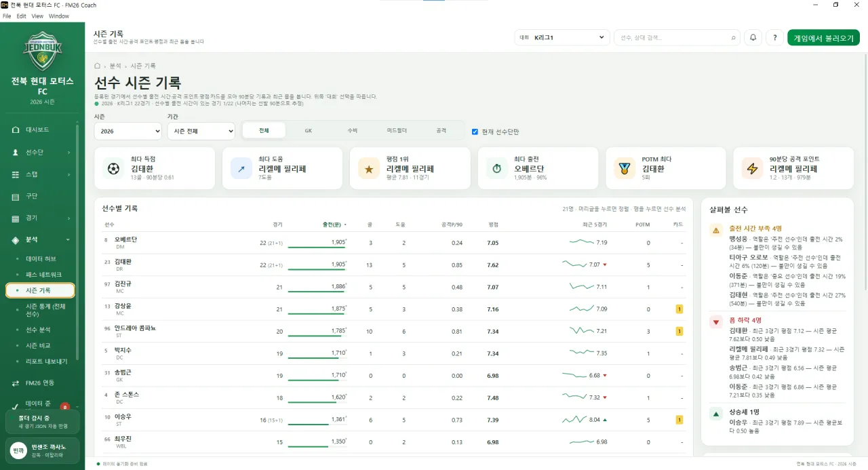Click the FM26 연동 sync arrows icon
This screenshot has height=470, width=868.
click(x=16, y=383)
